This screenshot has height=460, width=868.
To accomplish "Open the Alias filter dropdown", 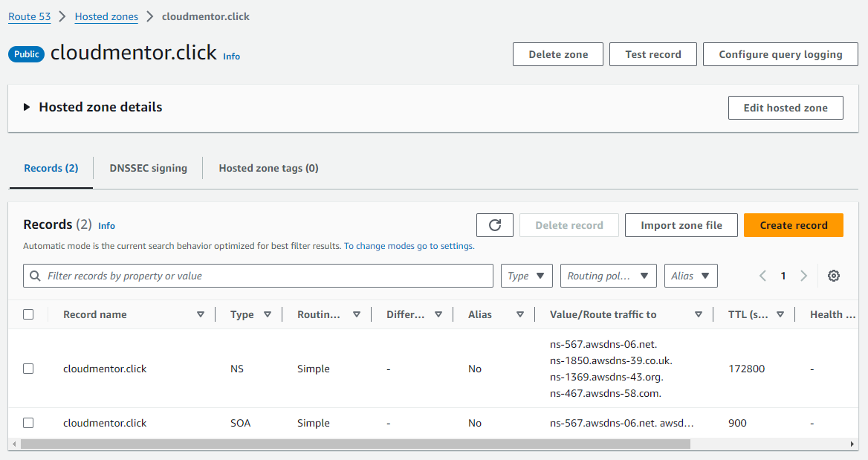I will 690,276.
